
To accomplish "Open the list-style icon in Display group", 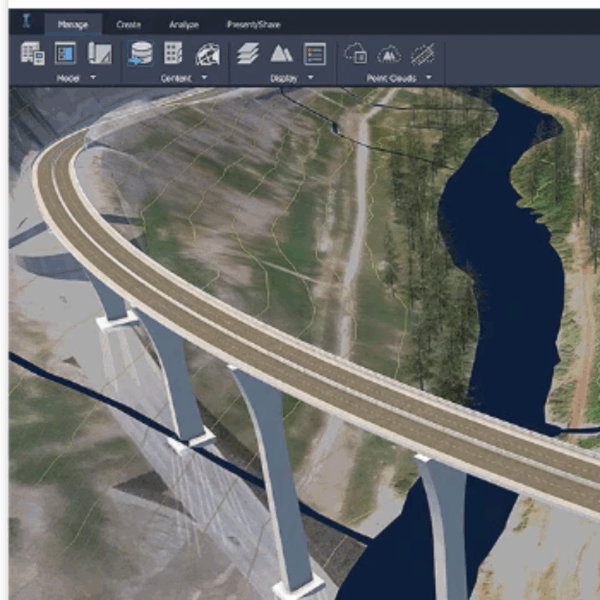I will (315, 54).
